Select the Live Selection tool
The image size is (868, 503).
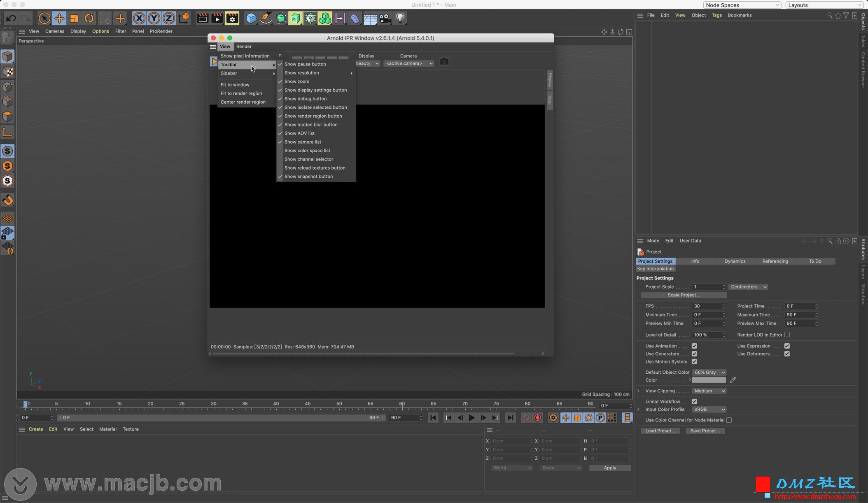[44, 18]
